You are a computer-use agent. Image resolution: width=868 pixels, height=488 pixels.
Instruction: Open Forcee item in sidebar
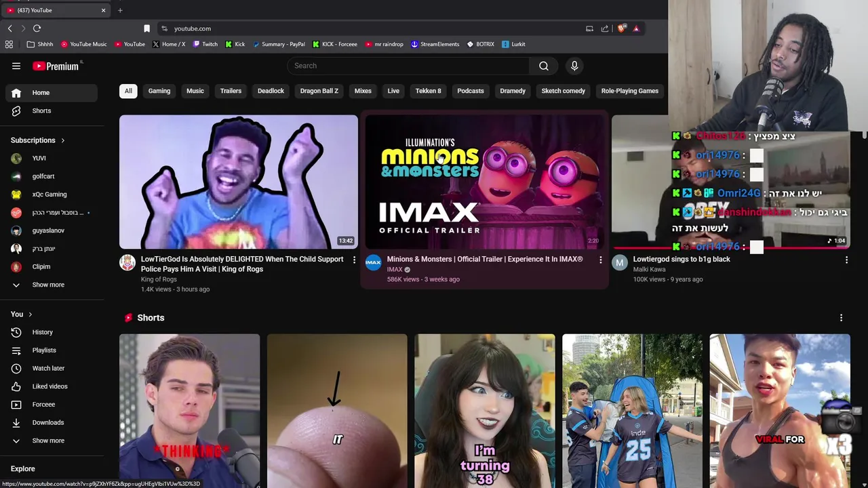tap(52, 405)
